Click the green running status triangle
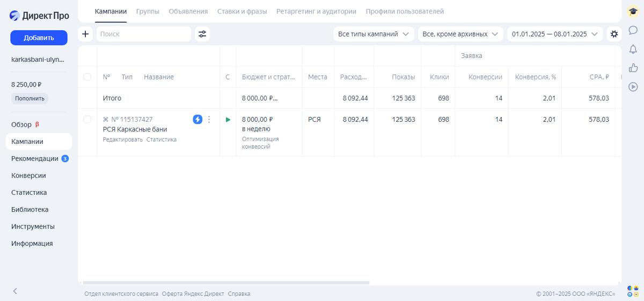The height and width of the screenshot is (301, 644). [228, 120]
